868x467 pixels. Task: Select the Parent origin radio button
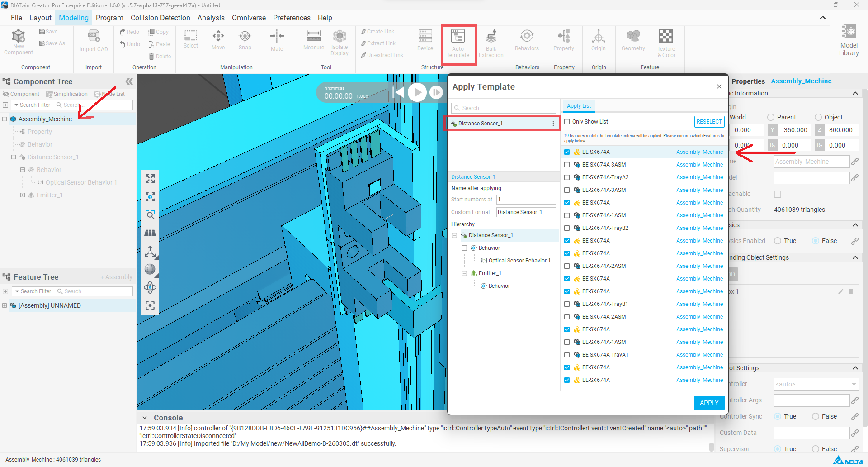click(x=771, y=117)
